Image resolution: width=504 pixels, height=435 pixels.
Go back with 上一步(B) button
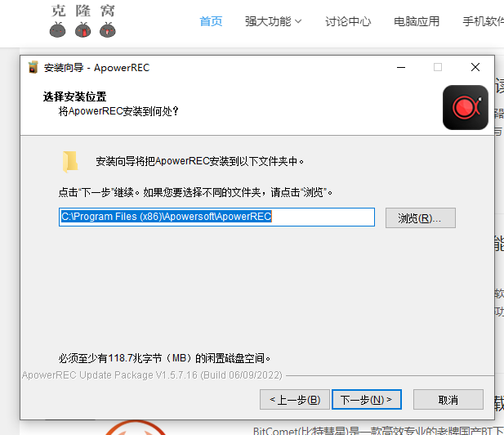[x=295, y=400]
